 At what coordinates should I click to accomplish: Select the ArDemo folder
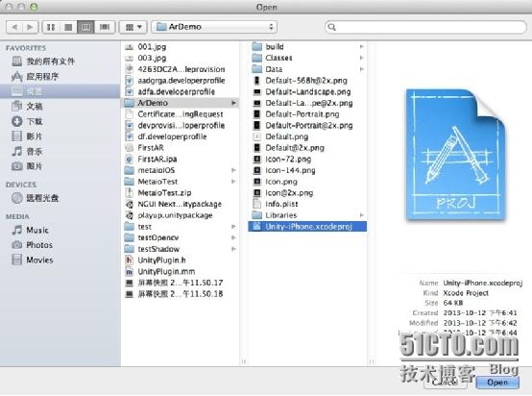tap(180, 103)
